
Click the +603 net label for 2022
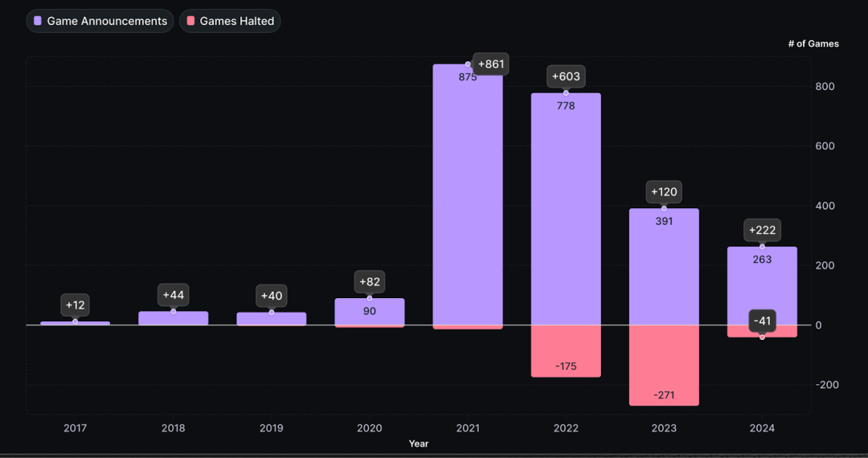click(x=566, y=76)
